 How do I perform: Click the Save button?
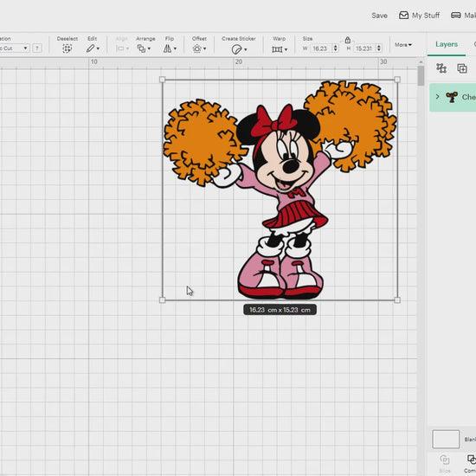(x=379, y=16)
